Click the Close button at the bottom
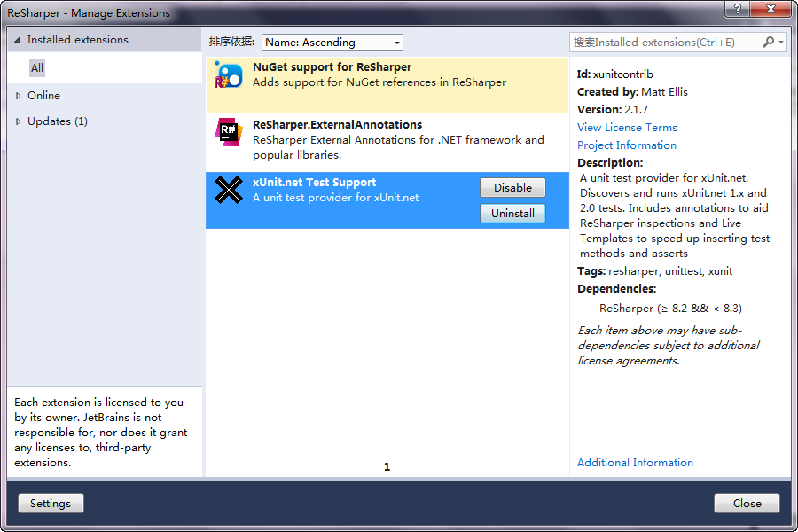Image resolution: width=798 pixels, height=532 pixels. coord(747,504)
